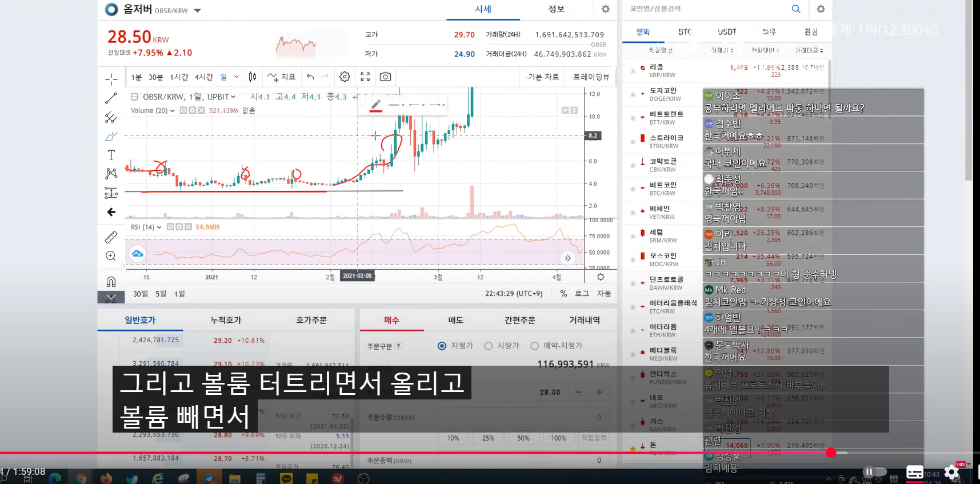Open drawing pencil color tool in floating toolbar
980x484 pixels.
(375, 105)
